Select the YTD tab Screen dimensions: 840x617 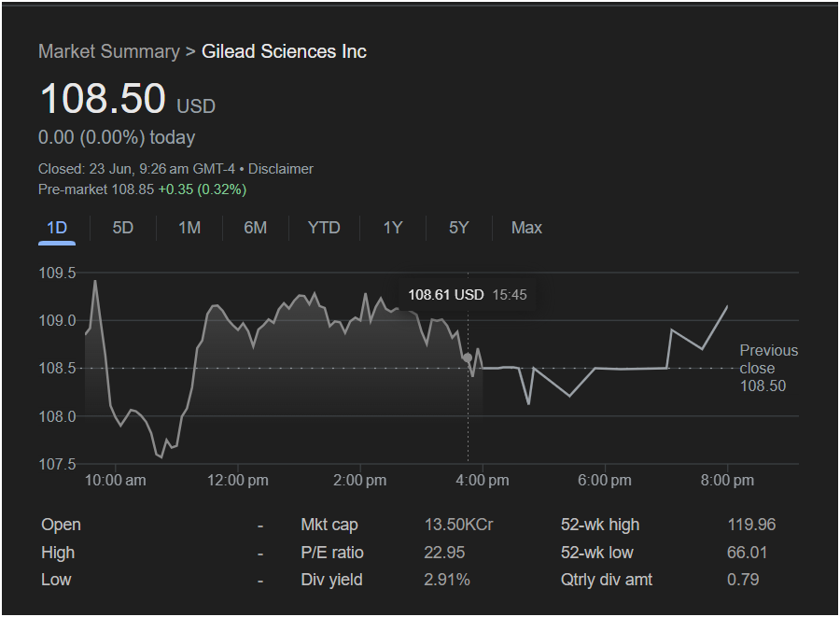tap(324, 228)
